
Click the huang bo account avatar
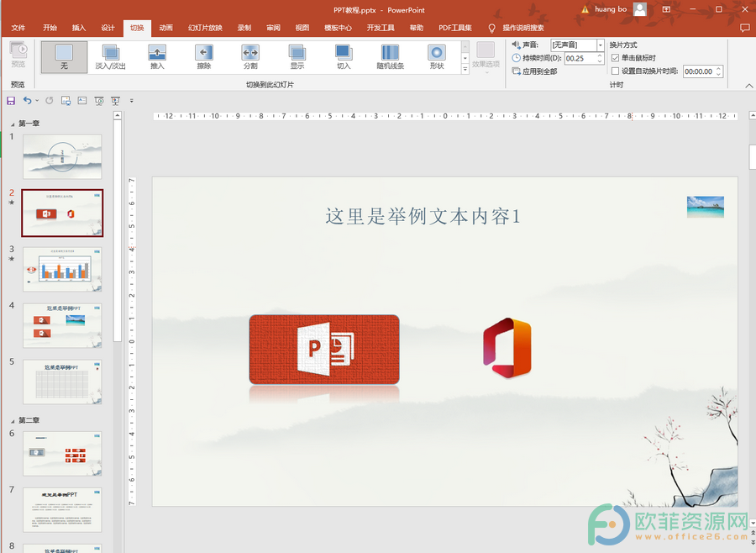[x=640, y=9]
